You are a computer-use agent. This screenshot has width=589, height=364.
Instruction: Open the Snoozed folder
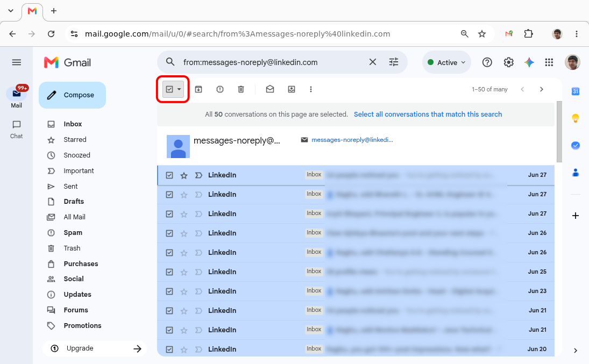(76, 155)
